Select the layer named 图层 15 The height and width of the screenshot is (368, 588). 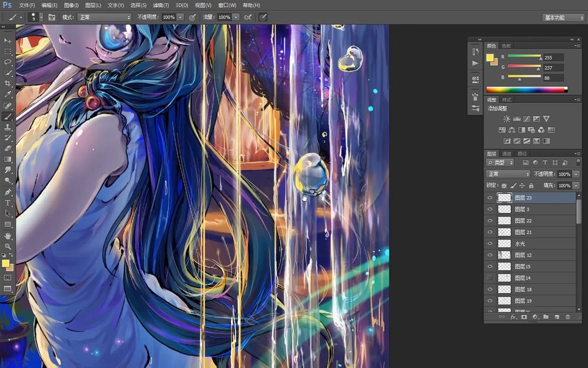(x=531, y=267)
